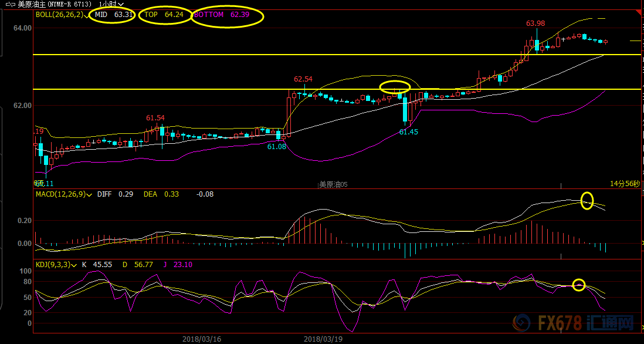Click the 14分56秒 countdown timer
The image size is (644, 344).
[625, 184]
